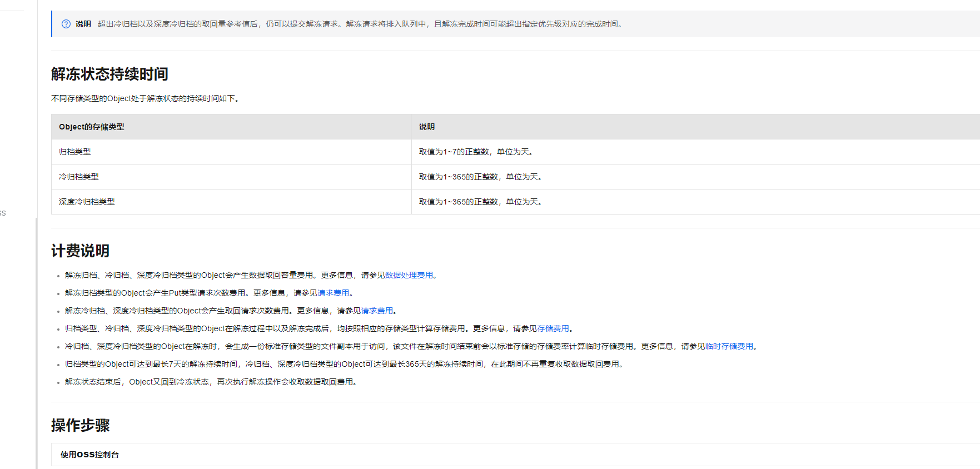Viewport: 980px width, 469px height.
Task: Select the 归档类型 table cell
Action: coord(231,152)
